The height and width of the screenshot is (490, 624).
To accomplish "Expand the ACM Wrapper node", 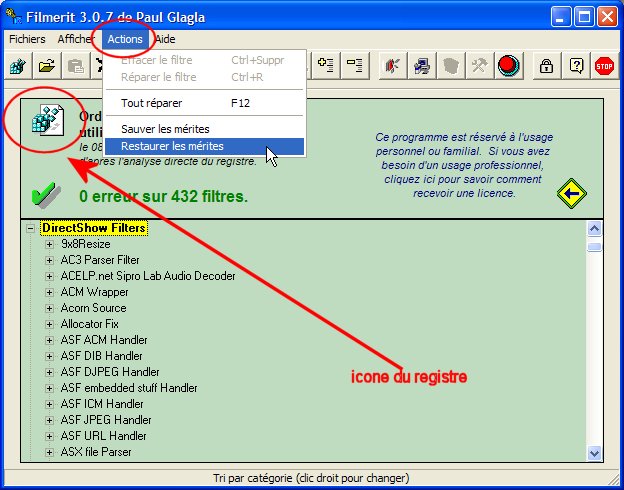I will 49,292.
